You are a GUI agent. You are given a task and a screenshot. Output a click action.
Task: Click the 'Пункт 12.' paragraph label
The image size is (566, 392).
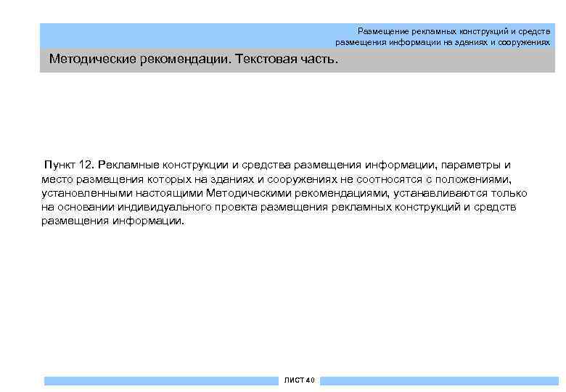69,165
